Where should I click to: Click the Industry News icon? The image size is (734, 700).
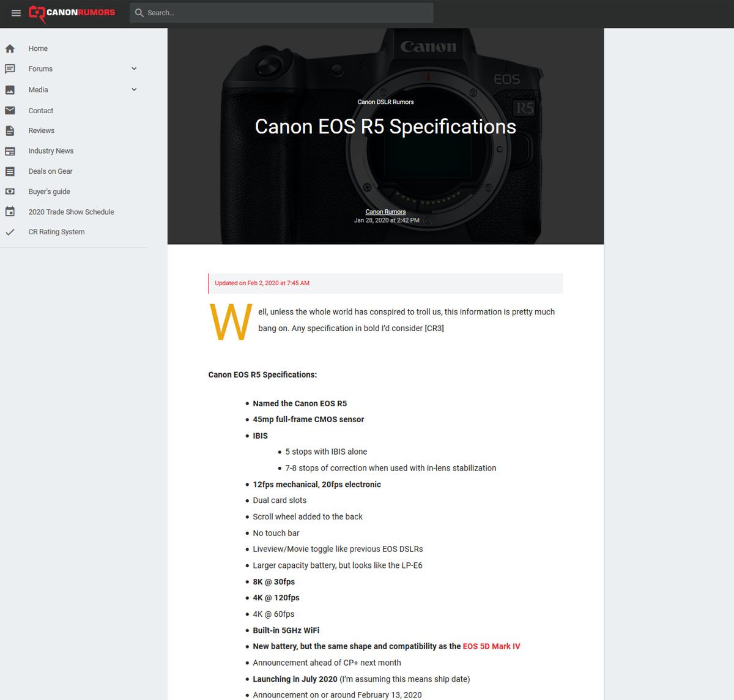(x=10, y=151)
